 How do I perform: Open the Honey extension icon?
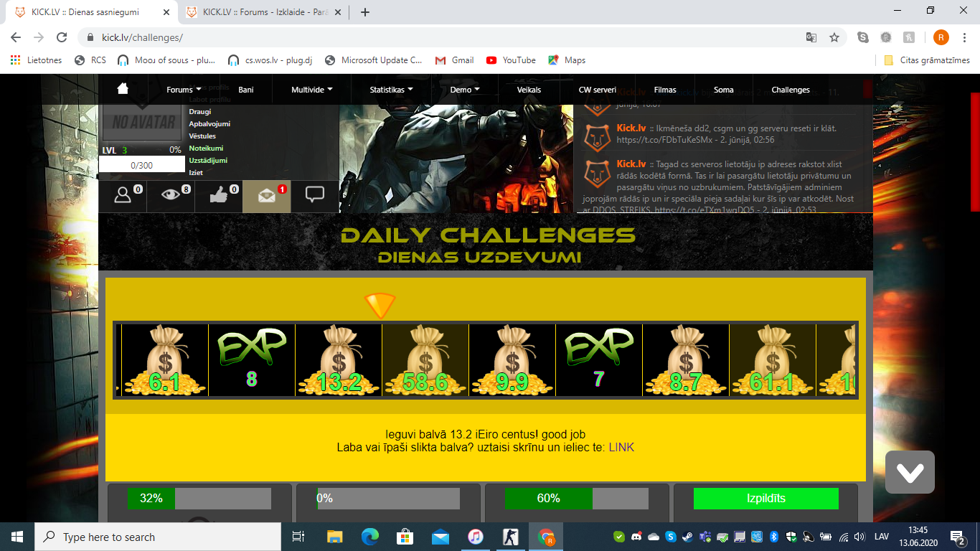pyautogui.click(x=909, y=37)
